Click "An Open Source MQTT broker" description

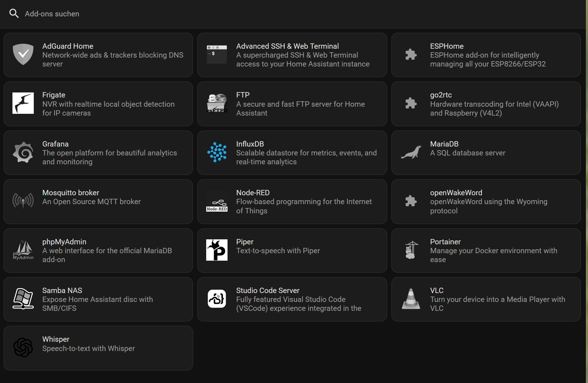pyautogui.click(x=91, y=202)
